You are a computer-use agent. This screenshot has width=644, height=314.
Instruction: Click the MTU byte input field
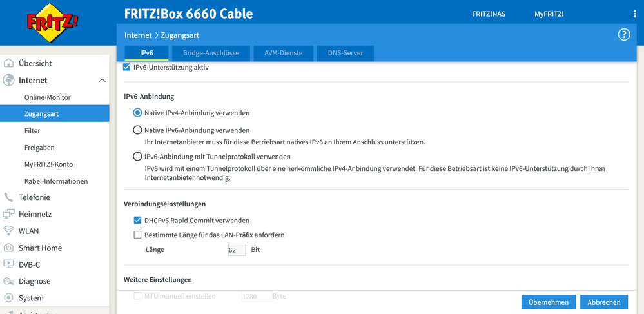(257, 296)
